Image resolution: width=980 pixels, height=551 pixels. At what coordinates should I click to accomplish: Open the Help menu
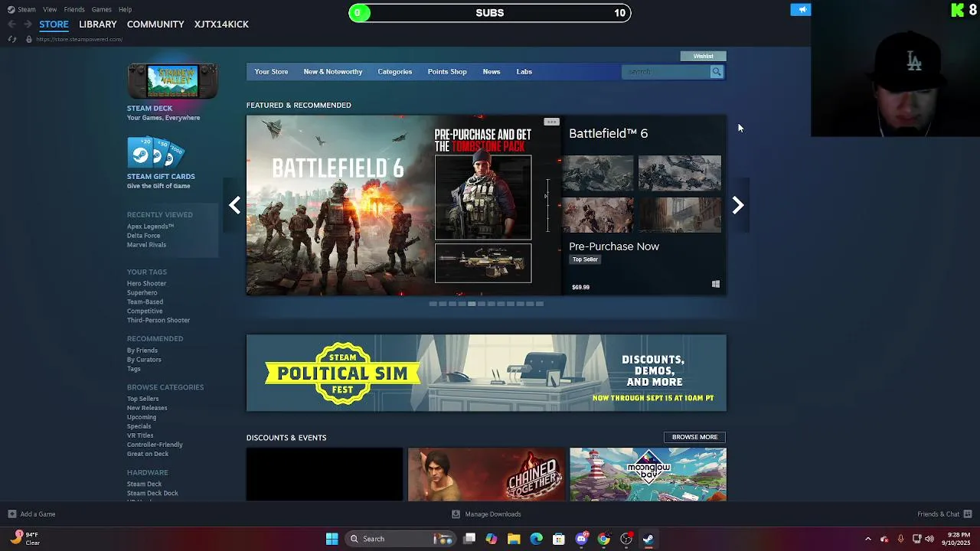point(125,9)
